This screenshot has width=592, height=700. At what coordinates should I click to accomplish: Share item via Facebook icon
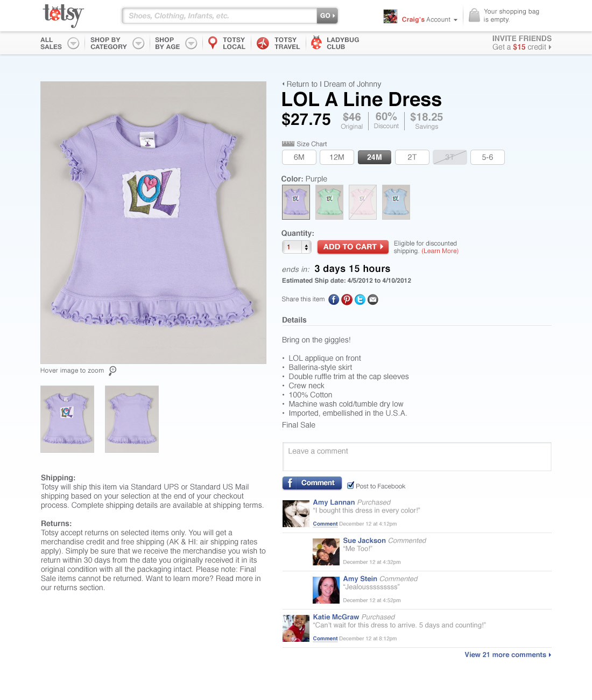click(x=334, y=299)
